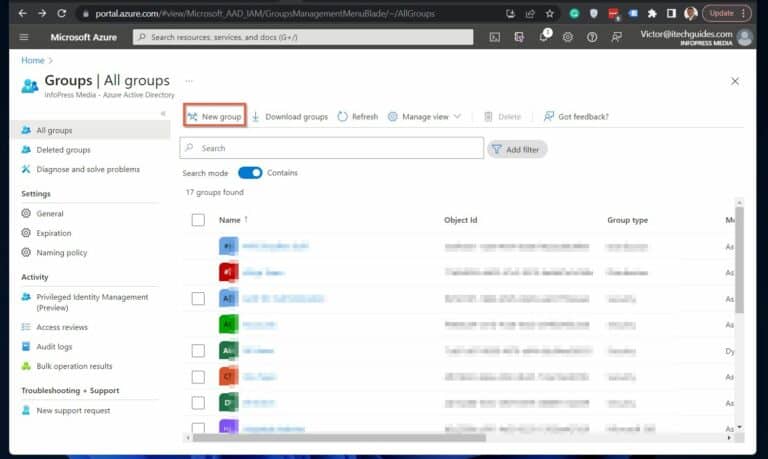The width and height of the screenshot is (768, 459).
Task: Click the browser forward arrow
Action: tap(42, 13)
